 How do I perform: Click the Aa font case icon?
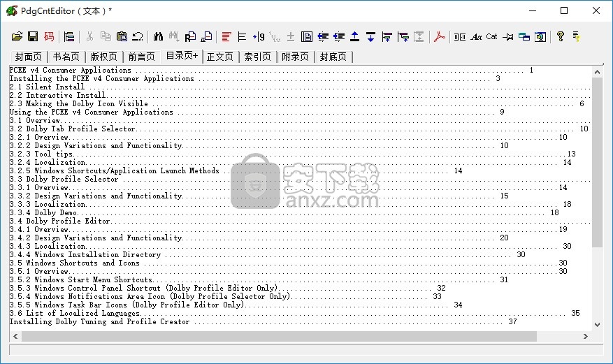476,37
